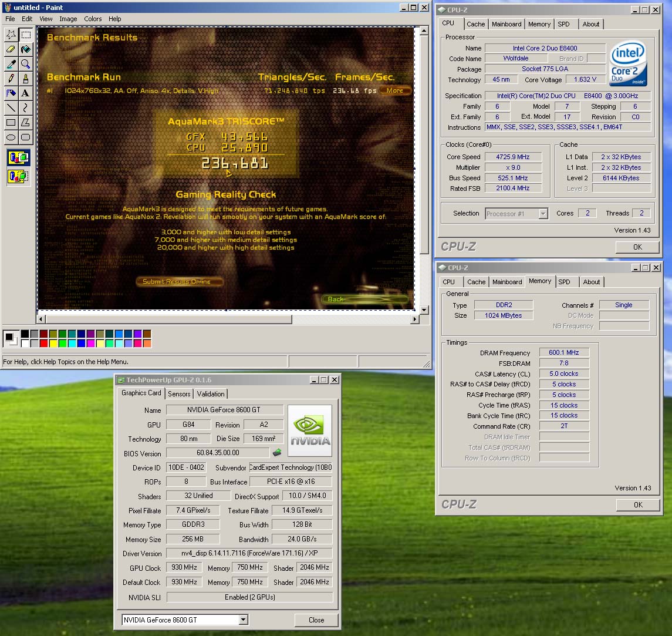The image size is (672, 636).
Task: Open the View menu in Paint
Action: click(46, 19)
